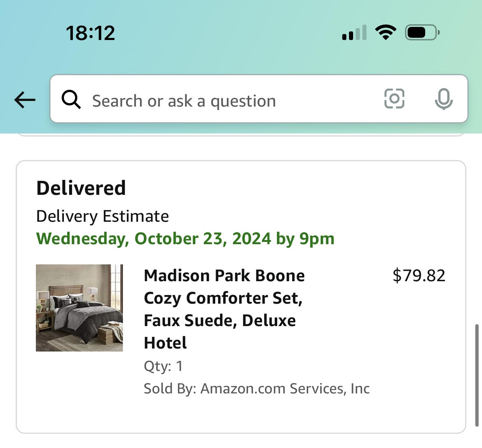The image size is (482, 448).
Task: Tap the magnifying glass search icon
Action: 71,99
